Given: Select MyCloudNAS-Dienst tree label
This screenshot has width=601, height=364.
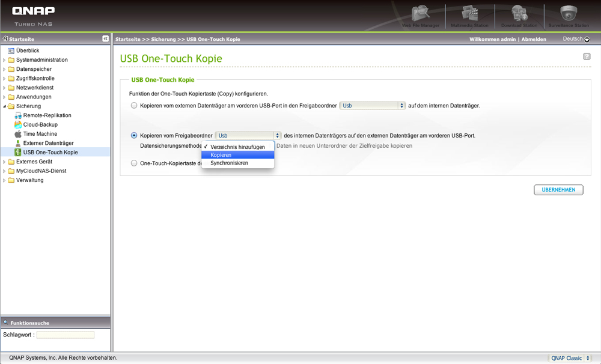Looking at the screenshot, I should coord(41,171).
